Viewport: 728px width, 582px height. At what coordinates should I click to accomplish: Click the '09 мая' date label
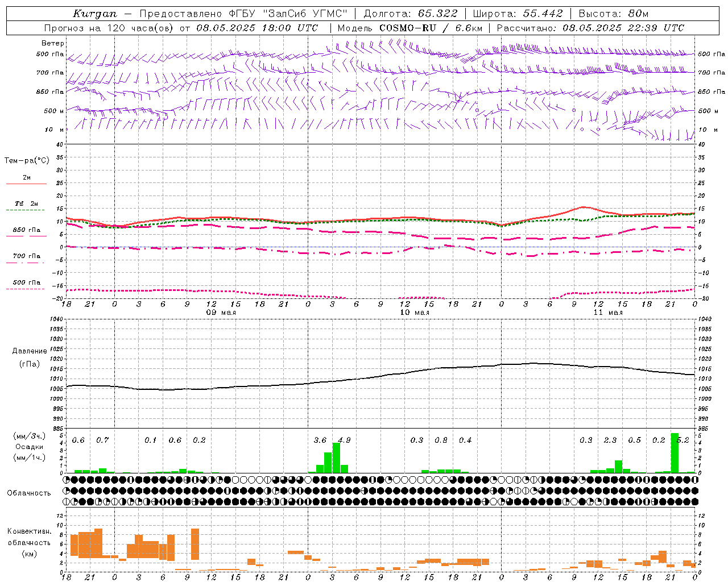221,313
